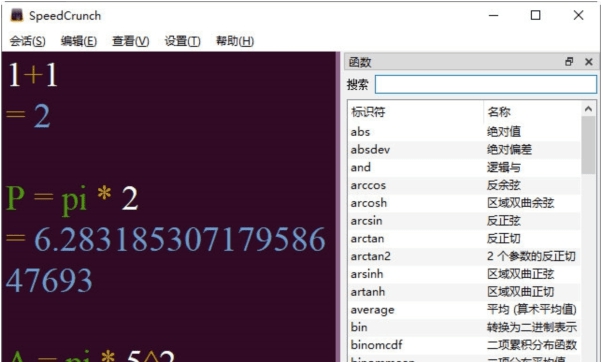The image size is (603, 362).
Task: Open the 编辑(E) menu
Action: tap(78, 41)
